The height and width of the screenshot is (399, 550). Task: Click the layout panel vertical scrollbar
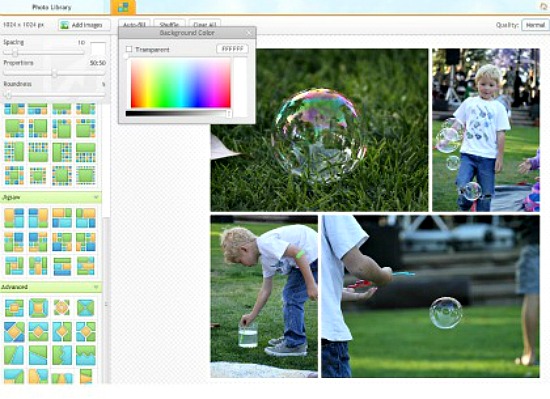(106, 302)
